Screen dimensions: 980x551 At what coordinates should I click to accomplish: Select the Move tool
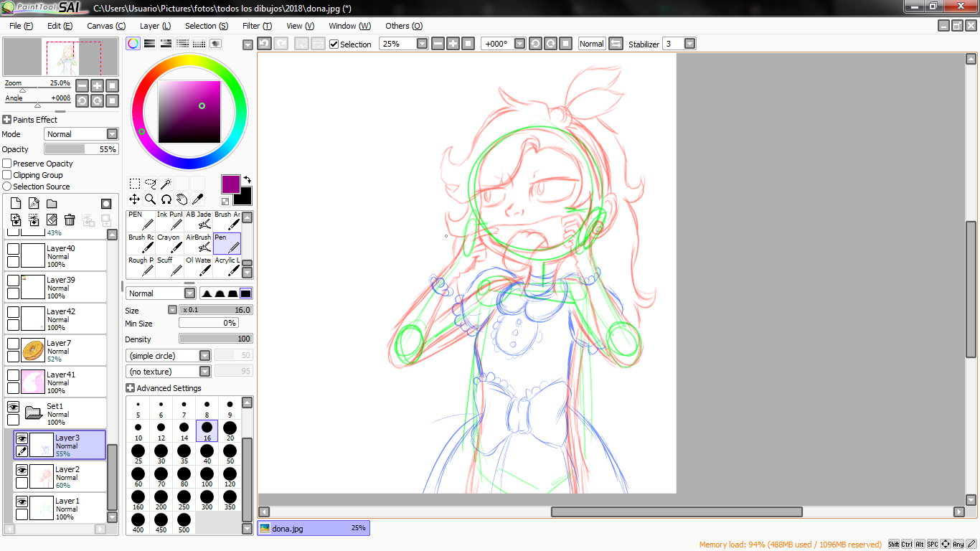[135, 199]
